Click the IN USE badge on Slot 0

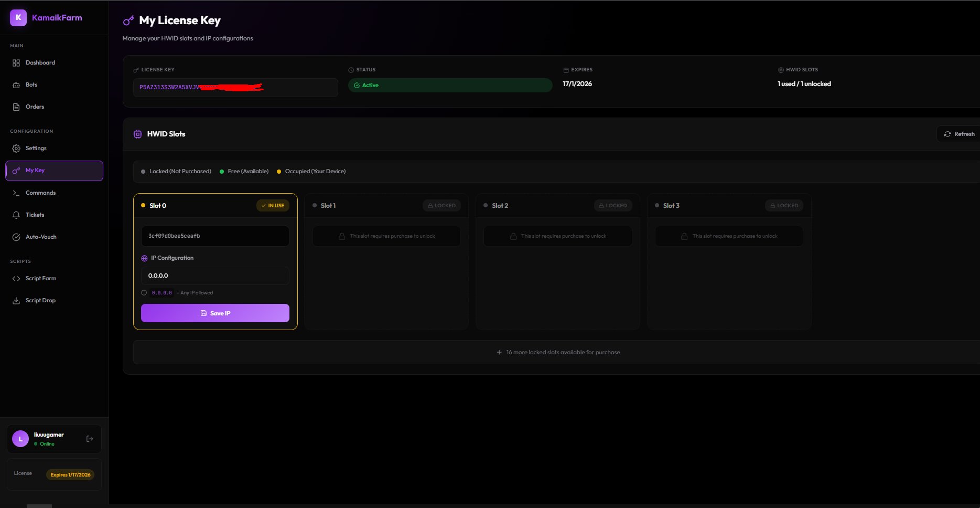pos(273,205)
